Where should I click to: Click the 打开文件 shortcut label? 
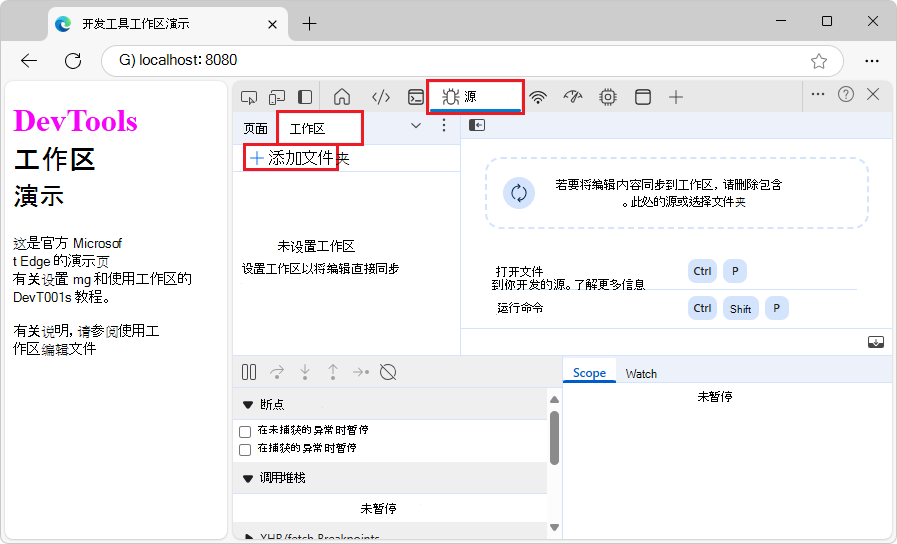(519, 271)
